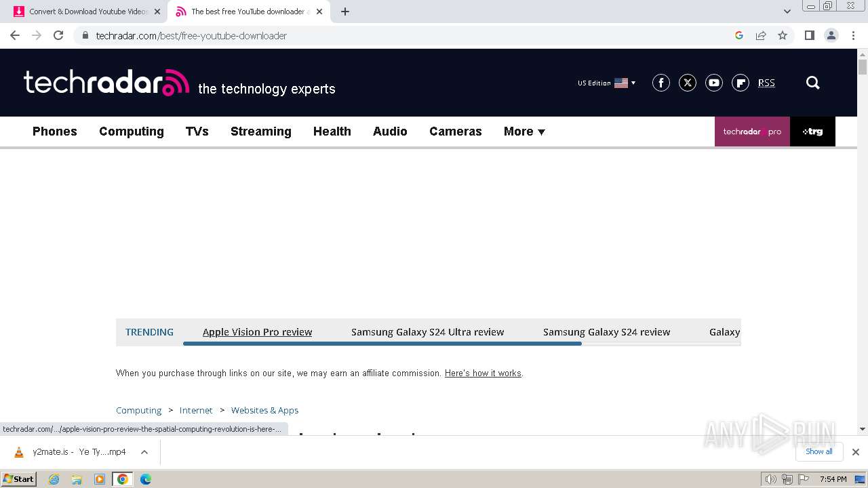Close the downloads shelf
The height and width of the screenshot is (488, 868).
[856, 452]
